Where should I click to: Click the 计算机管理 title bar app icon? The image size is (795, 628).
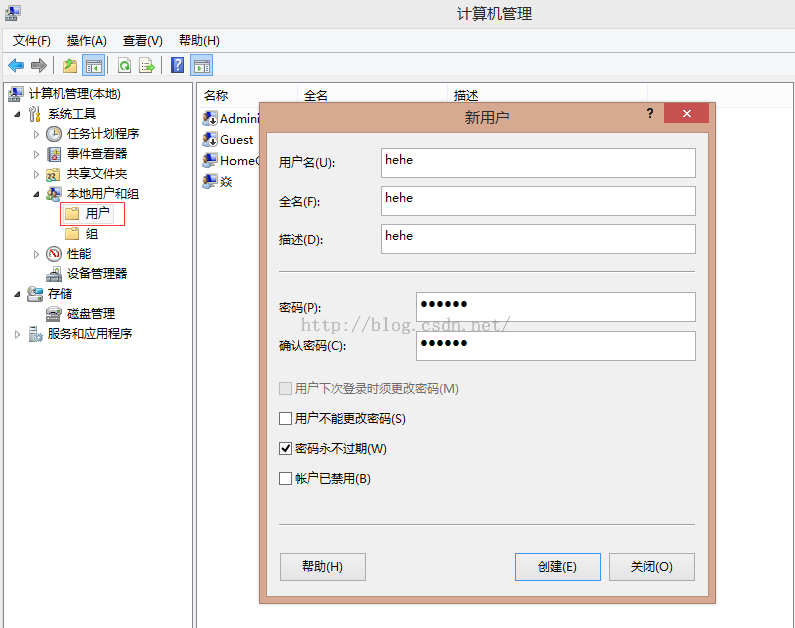pyautogui.click(x=13, y=13)
